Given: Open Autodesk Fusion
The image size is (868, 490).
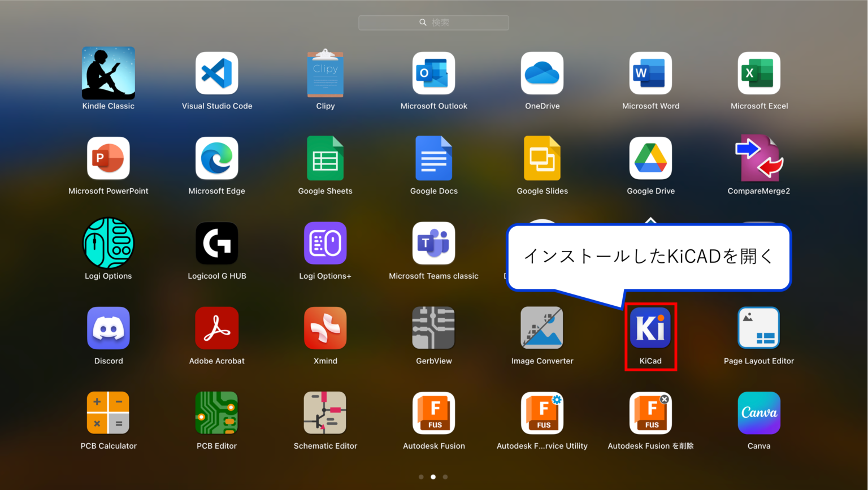Looking at the screenshot, I should (433, 413).
